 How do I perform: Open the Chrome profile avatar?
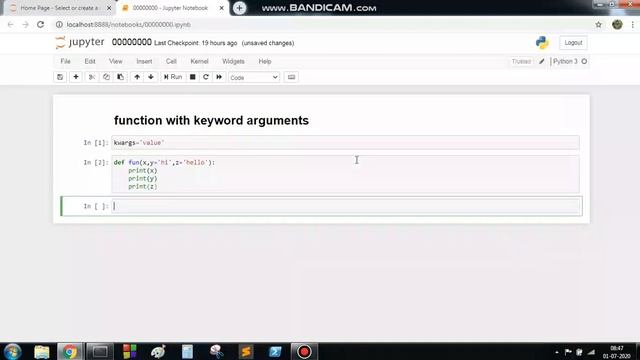point(617,24)
